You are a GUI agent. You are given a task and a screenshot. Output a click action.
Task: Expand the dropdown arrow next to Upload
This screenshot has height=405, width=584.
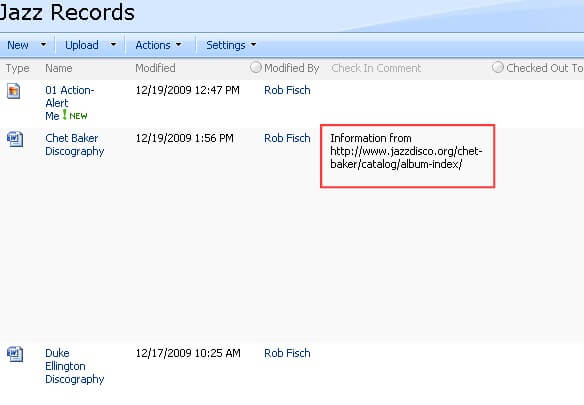pyautogui.click(x=113, y=45)
